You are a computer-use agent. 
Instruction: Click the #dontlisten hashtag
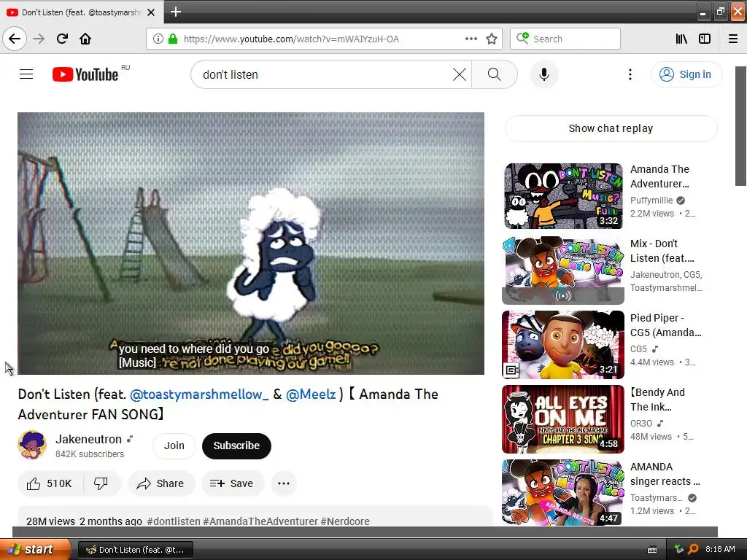coord(174,521)
